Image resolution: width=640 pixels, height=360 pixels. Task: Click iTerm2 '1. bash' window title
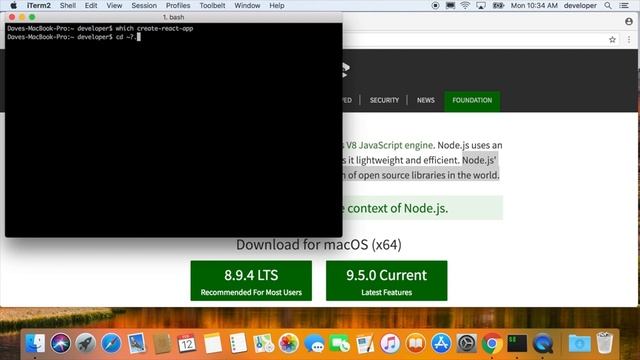point(173,17)
